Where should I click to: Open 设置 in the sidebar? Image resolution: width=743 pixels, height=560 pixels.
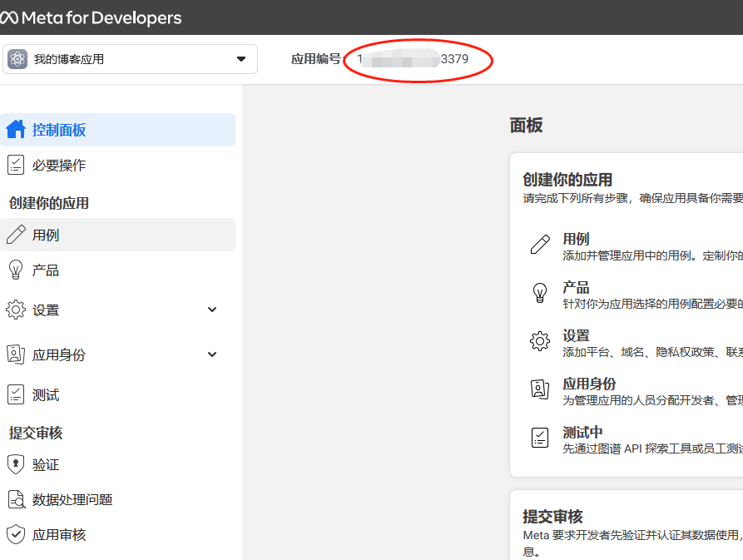click(117, 310)
